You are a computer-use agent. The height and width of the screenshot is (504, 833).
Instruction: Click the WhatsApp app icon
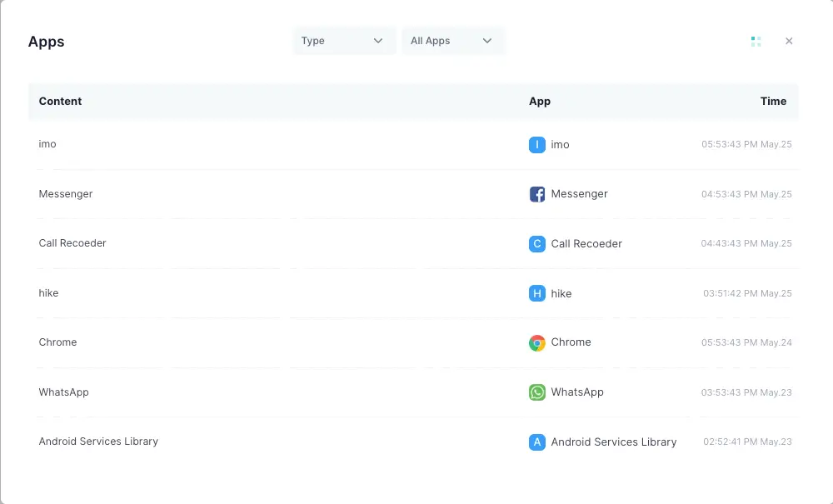pyautogui.click(x=537, y=392)
